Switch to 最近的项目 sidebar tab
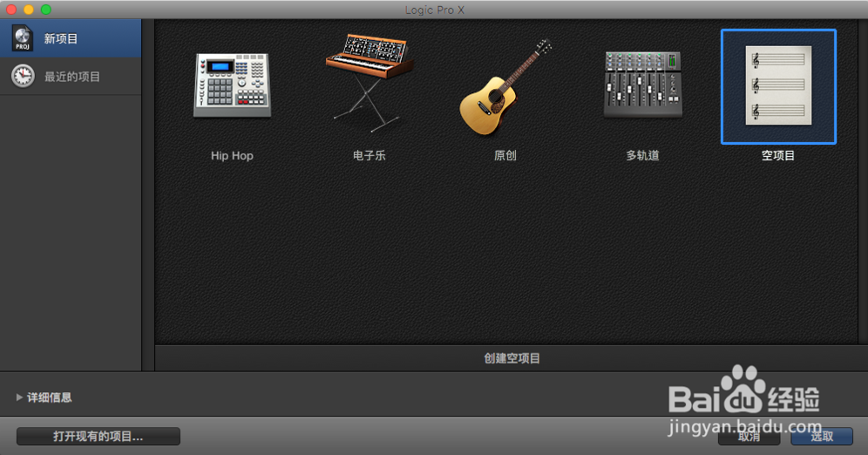Screen dimensions: 868x455 [x=71, y=76]
